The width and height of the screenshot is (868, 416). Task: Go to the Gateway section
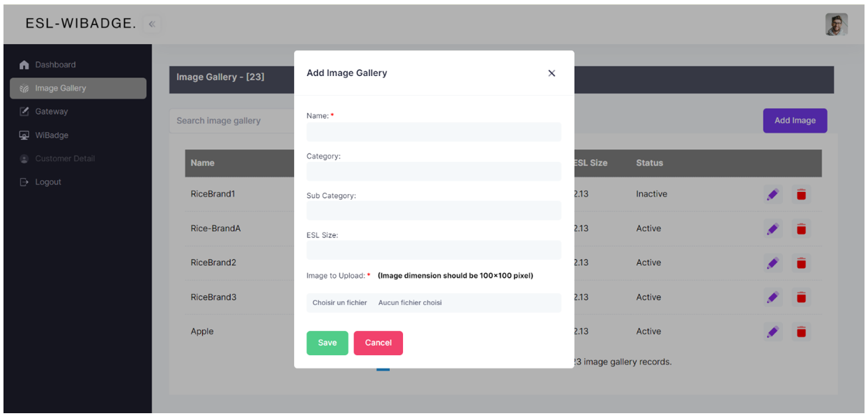coord(52,112)
